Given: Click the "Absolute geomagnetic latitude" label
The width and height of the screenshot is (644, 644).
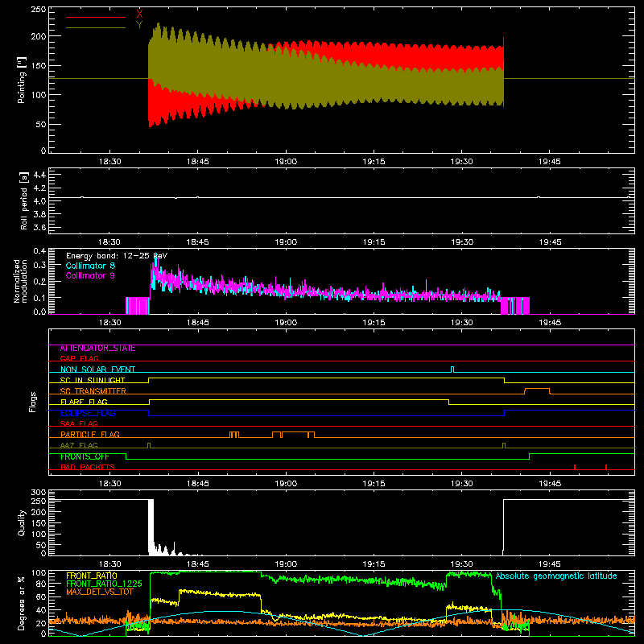Looking at the screenshot, I should click(556, 576).
